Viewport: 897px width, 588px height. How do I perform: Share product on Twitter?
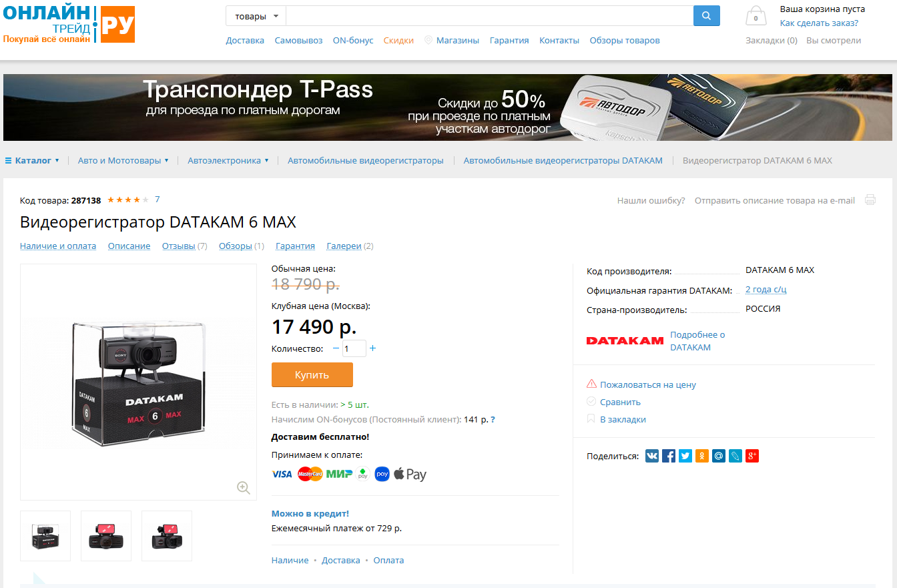pyautogui.click(x=685, y=456)
